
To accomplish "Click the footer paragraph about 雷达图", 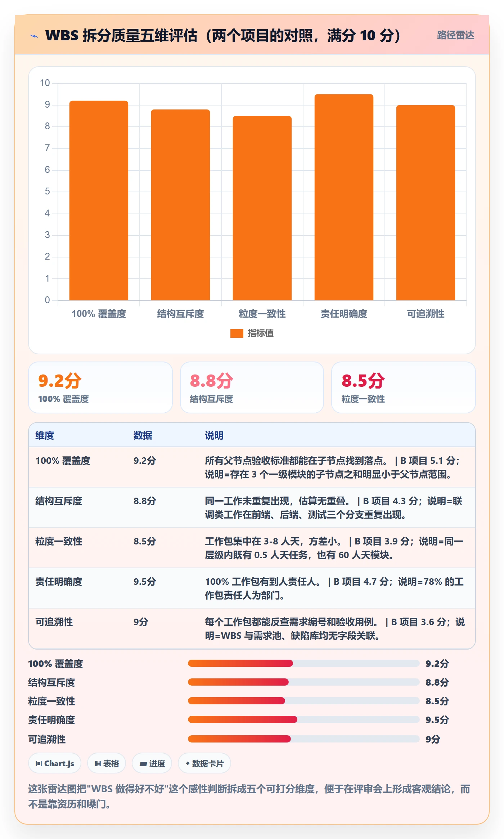I will click(x=249, y=797).
